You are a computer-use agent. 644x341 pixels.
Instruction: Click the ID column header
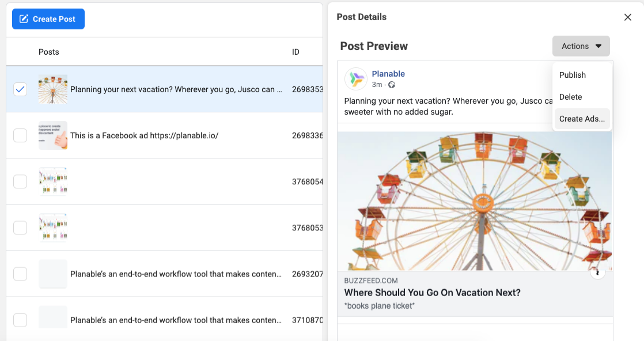pos(296,52)
